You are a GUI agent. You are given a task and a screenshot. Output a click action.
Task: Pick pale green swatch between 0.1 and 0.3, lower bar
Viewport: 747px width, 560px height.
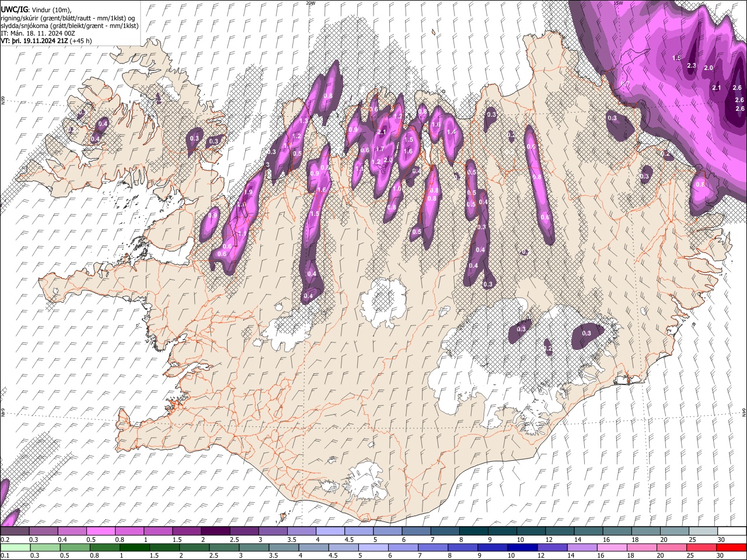coord(15,547)
